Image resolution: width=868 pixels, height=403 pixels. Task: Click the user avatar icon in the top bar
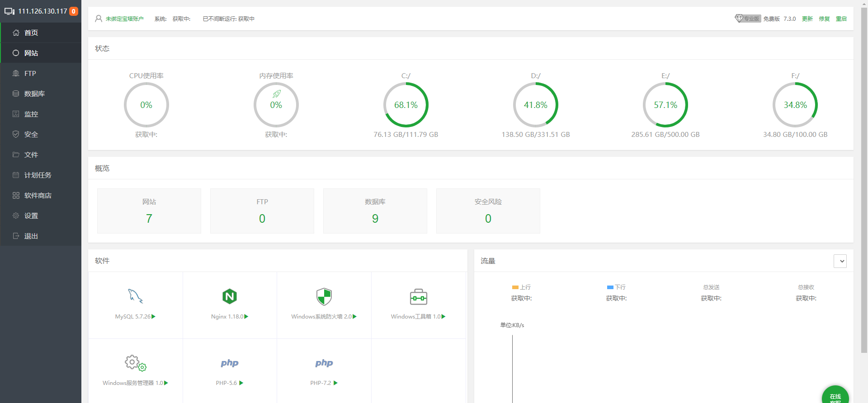99,19
